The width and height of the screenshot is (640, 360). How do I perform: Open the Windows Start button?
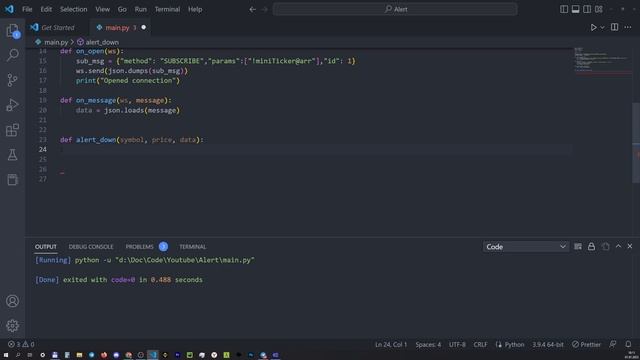coord(6,355)
